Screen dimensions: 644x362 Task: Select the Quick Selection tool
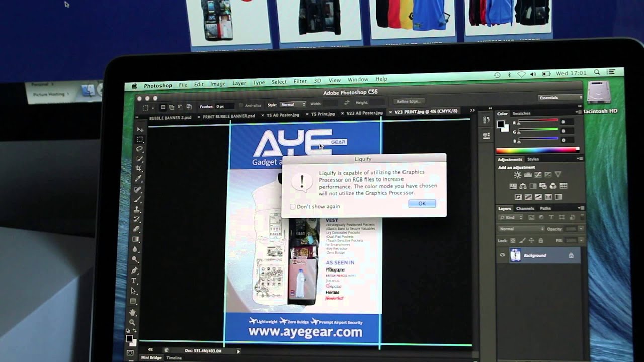[x=139, y=159]
